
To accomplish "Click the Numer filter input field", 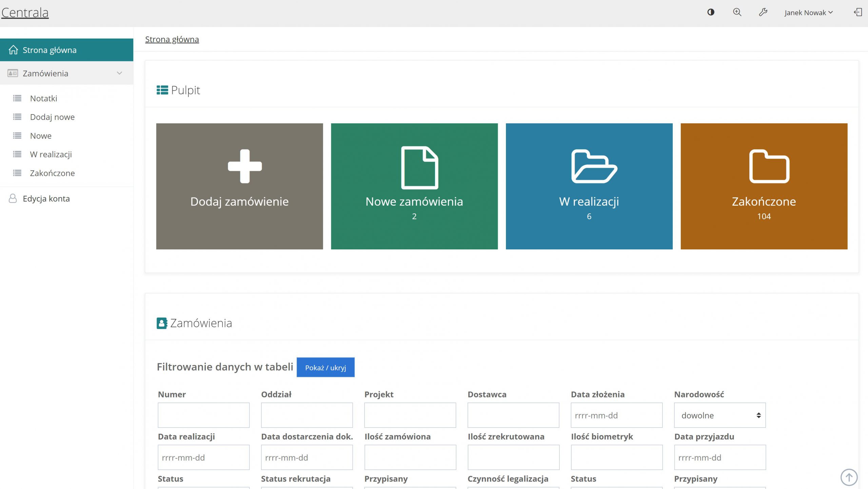I will tap(203, 415).
